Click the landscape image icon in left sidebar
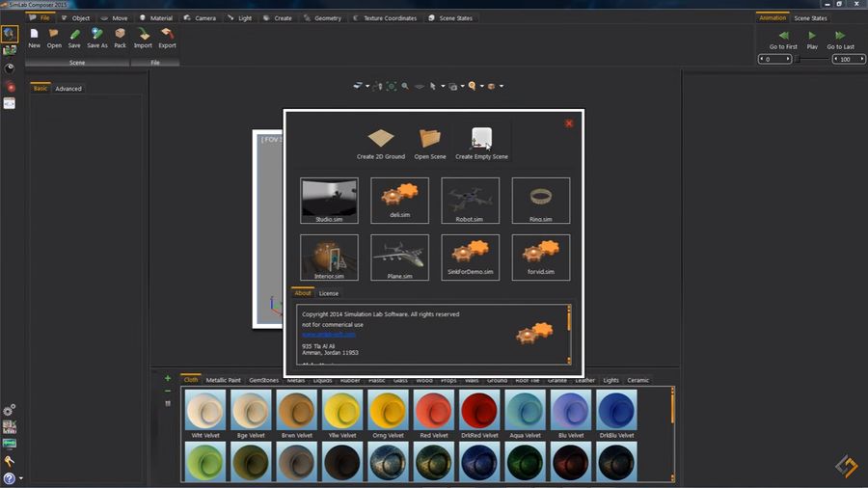Image resolution: width=868 pixels, height=488 pixels. pos(10,51)
